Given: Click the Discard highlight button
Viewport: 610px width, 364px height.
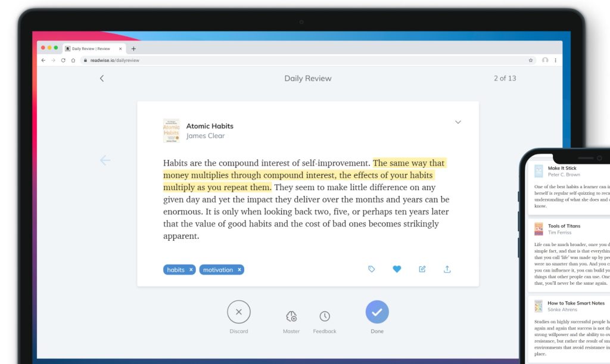Looking at the screenshot, I should coord(238,312).
